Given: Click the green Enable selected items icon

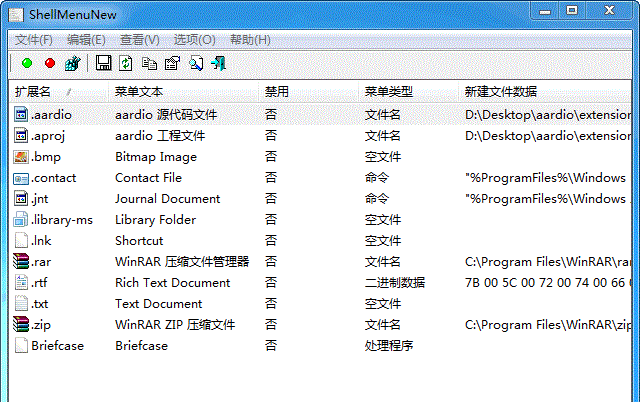Looking at the screenshot, I should pos(27,63).
